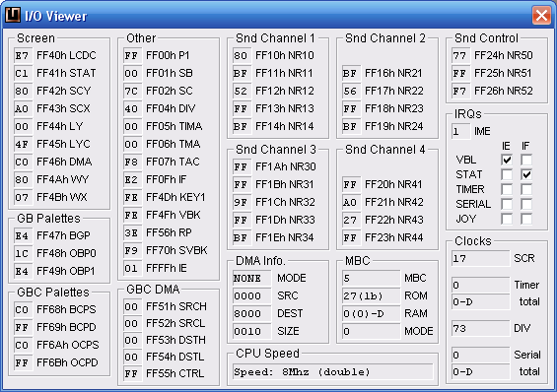This screenshot has width=557, height=392.
Task: Click the FF6Ah OCPS value field
Action: [x=23, y=345]
